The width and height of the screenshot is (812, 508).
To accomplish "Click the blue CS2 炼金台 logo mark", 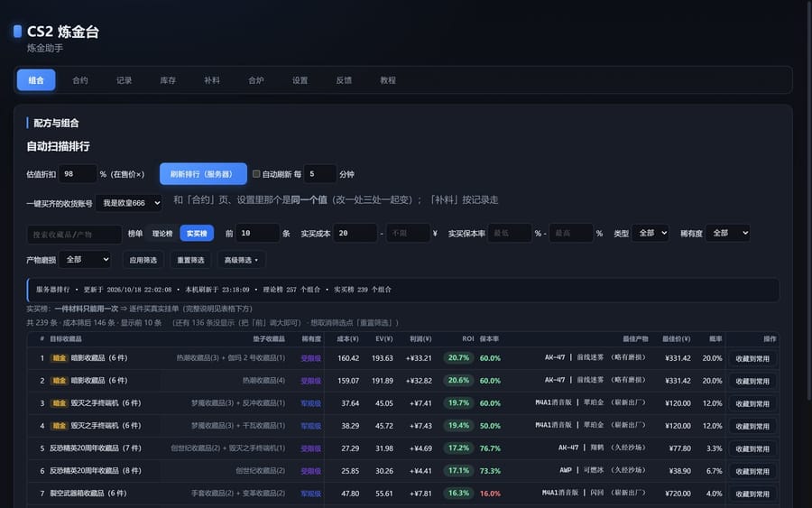I will (17, 31).
